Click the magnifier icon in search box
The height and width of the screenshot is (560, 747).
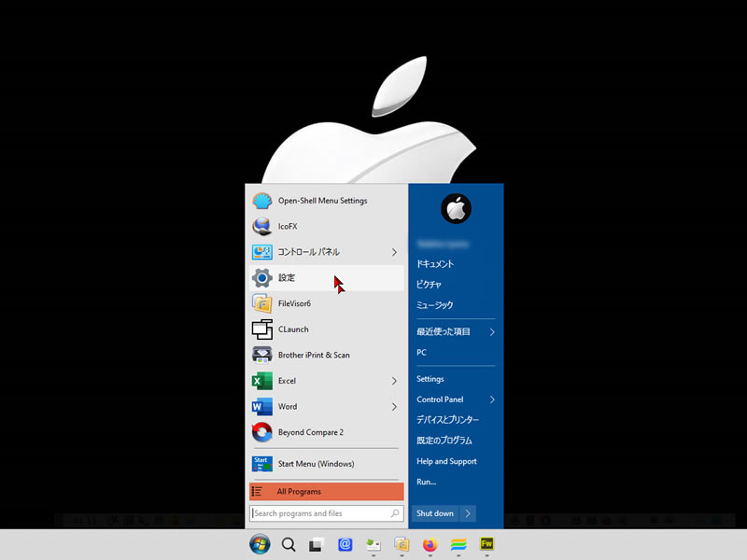coord(395,513)
